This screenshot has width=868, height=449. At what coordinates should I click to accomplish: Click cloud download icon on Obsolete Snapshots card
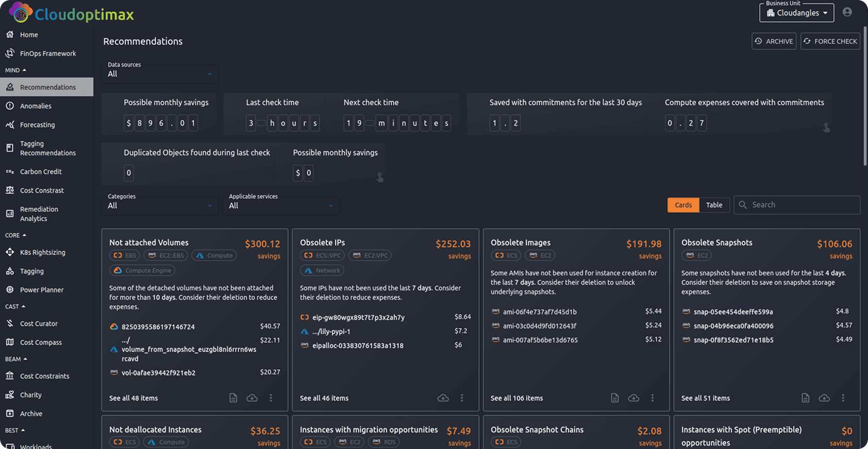click(824, 398)
